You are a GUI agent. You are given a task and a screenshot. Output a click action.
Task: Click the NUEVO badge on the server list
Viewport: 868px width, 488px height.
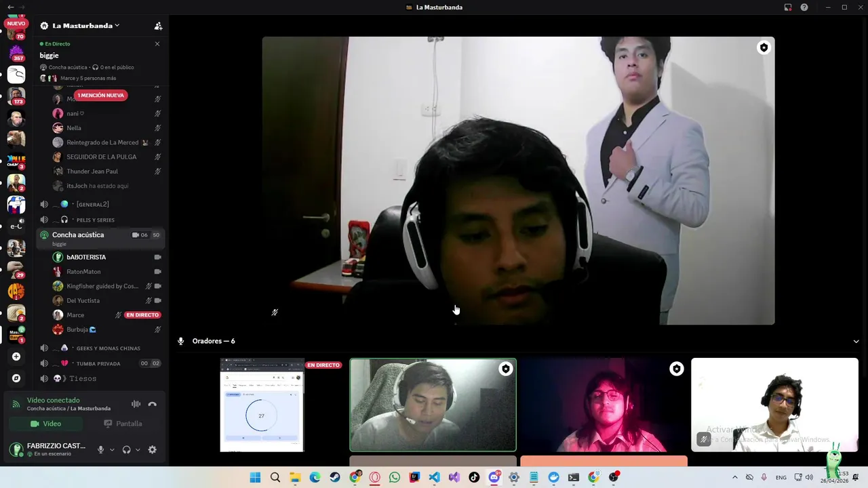tap(16, 24)
